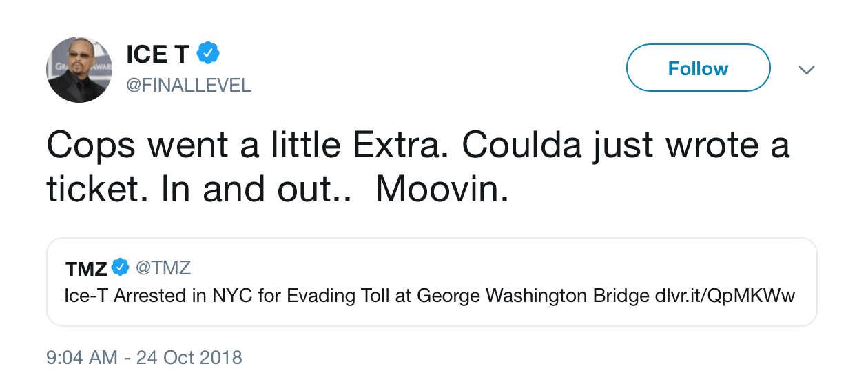Expand the tweet options chevron
This screenshot has width=868, height=382.
(x=806, y=70)
